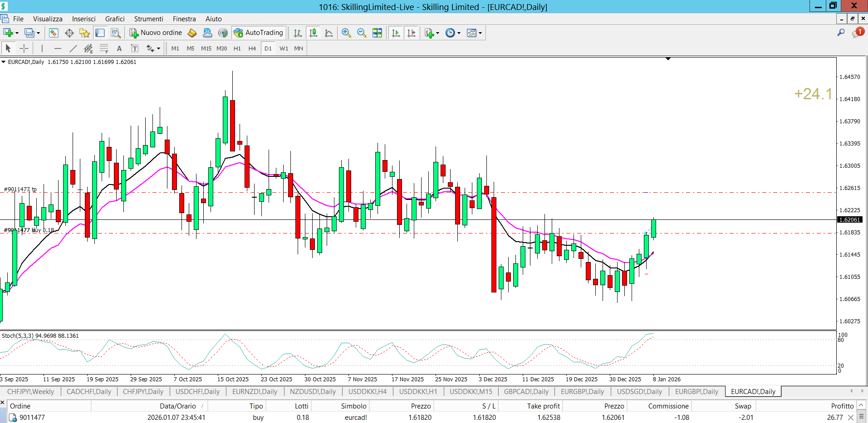The image size is (868, 423).
Task: Select the H4 timeframe button
Action: (252, 49)
